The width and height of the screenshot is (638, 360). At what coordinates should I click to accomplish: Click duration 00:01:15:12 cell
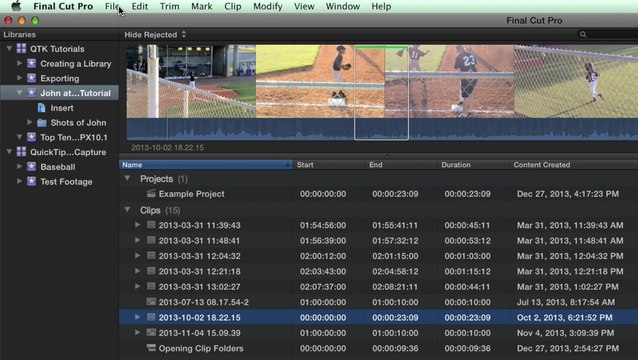pos(467,271)
